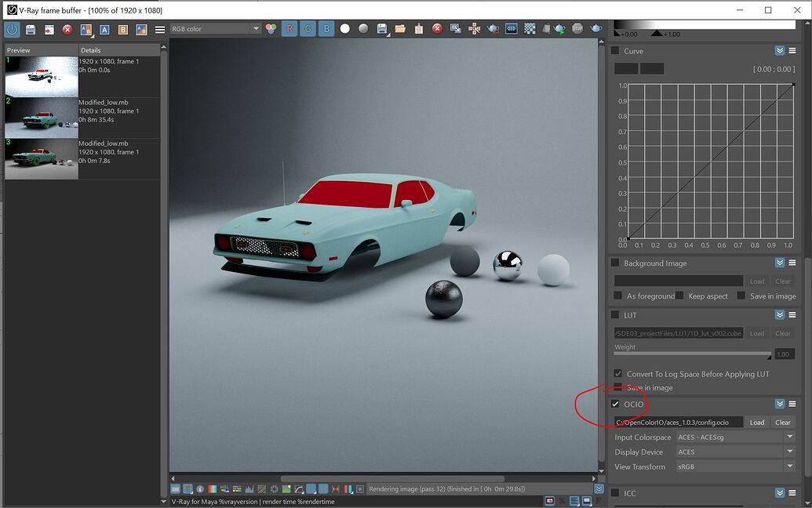Set history image as A
Viewport: 812px width, 508px height.
pyautogui.click(x=104, y=30)
